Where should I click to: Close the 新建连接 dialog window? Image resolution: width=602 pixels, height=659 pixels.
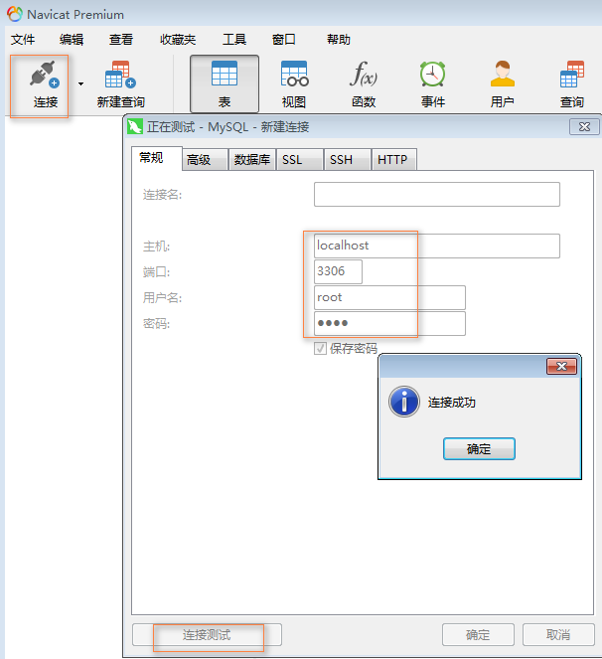tap(584, 127)
